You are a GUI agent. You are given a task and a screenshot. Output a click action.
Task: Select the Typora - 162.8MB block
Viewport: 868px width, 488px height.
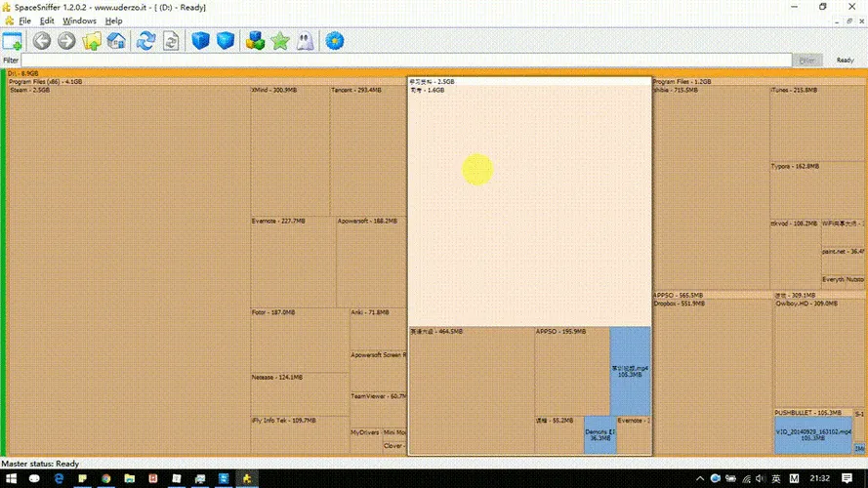click(817, 190)
